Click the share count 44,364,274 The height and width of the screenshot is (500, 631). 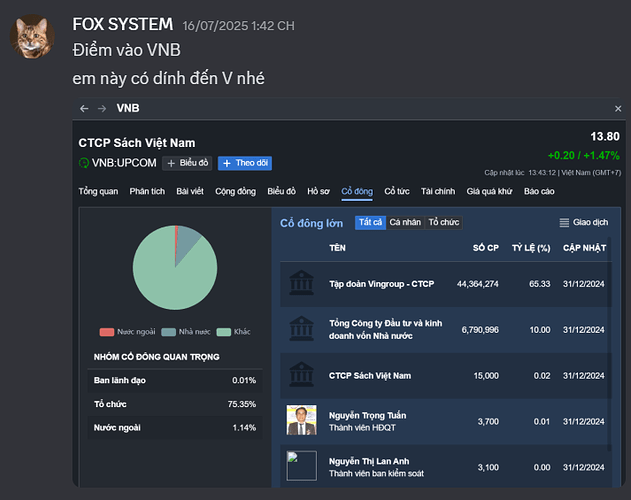[478, 284]
